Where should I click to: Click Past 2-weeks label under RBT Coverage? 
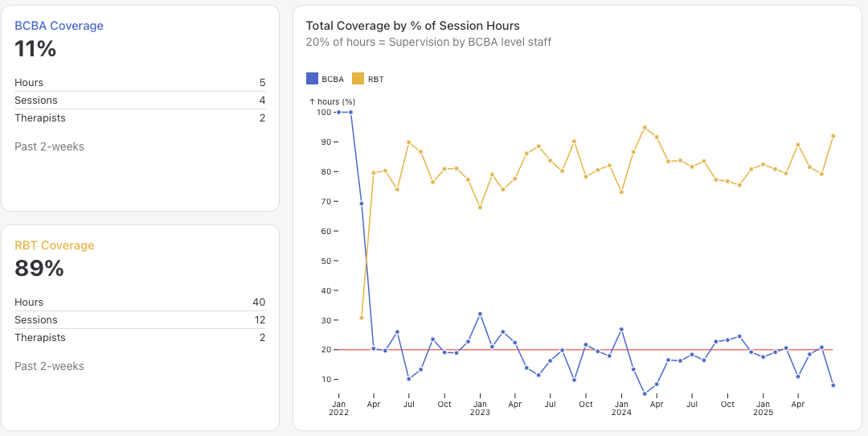coord(49,366)
